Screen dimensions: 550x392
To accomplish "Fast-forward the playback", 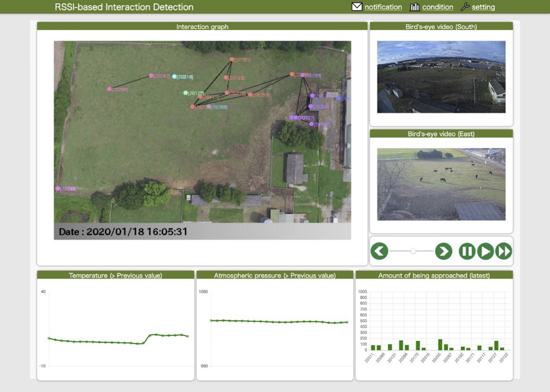I will point(504,251).
